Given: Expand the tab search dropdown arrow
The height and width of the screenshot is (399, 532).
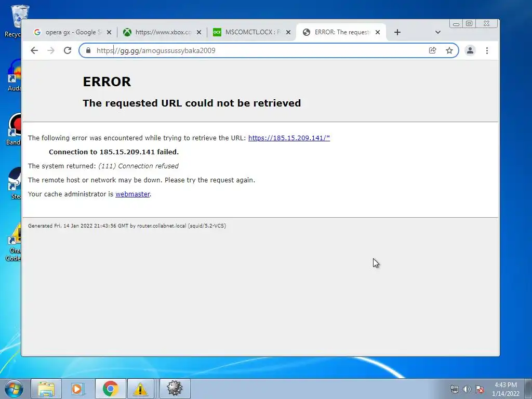Looking at the screenshot, I should coord(437,32).
